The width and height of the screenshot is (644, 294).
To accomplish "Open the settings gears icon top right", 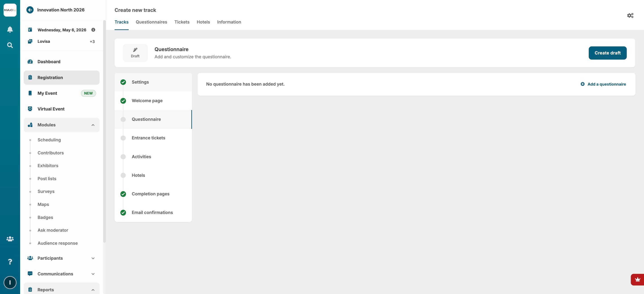I will point(630,15).
